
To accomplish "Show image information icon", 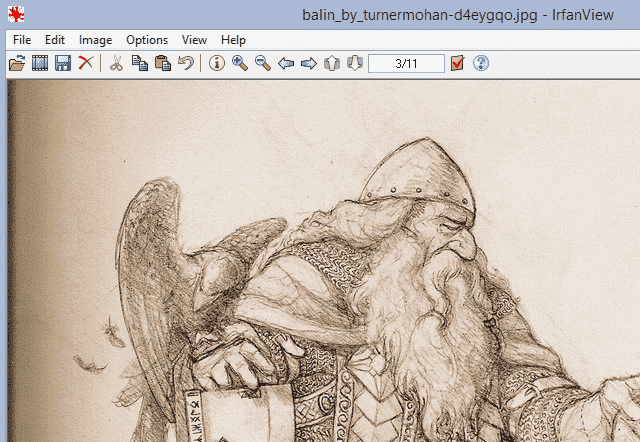I will [217, 63].
